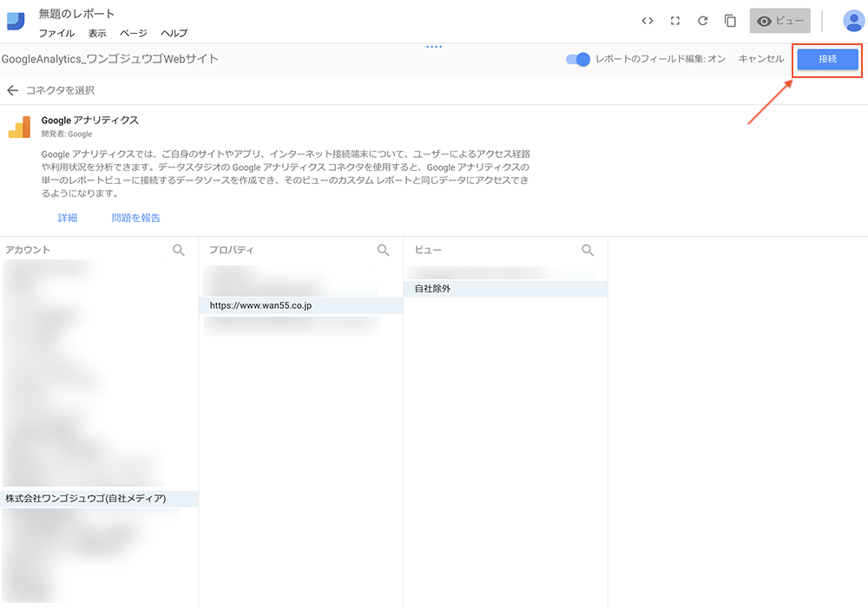Click the Google Analytics connector logo
The width and height of the screenshot is (868, 608).
19,127
